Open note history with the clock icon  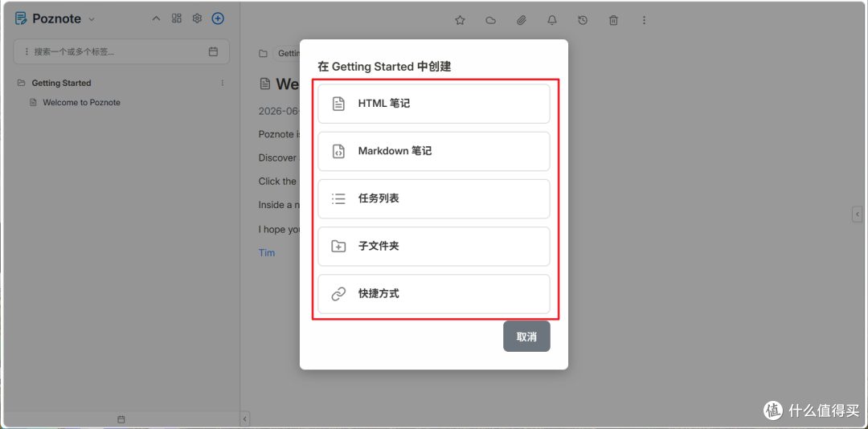click(x=583, y=20)
